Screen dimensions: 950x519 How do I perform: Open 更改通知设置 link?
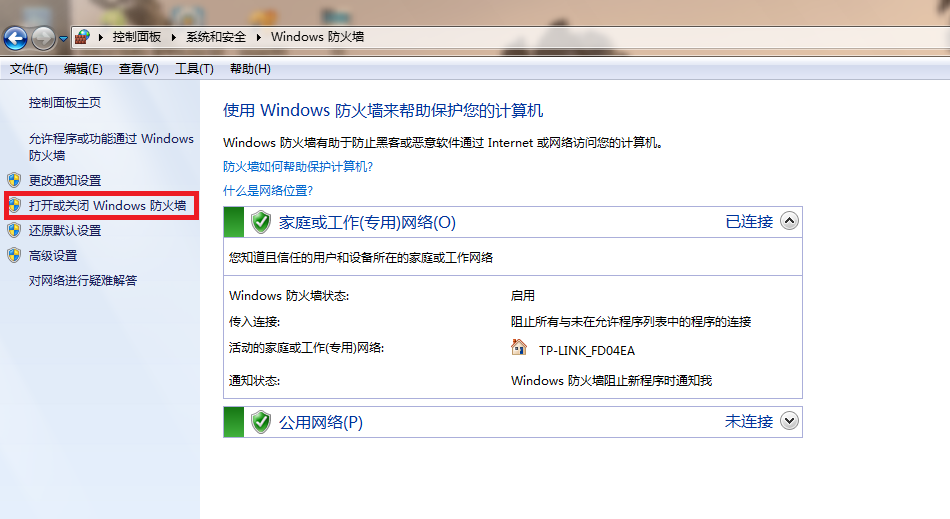point(65,180)
